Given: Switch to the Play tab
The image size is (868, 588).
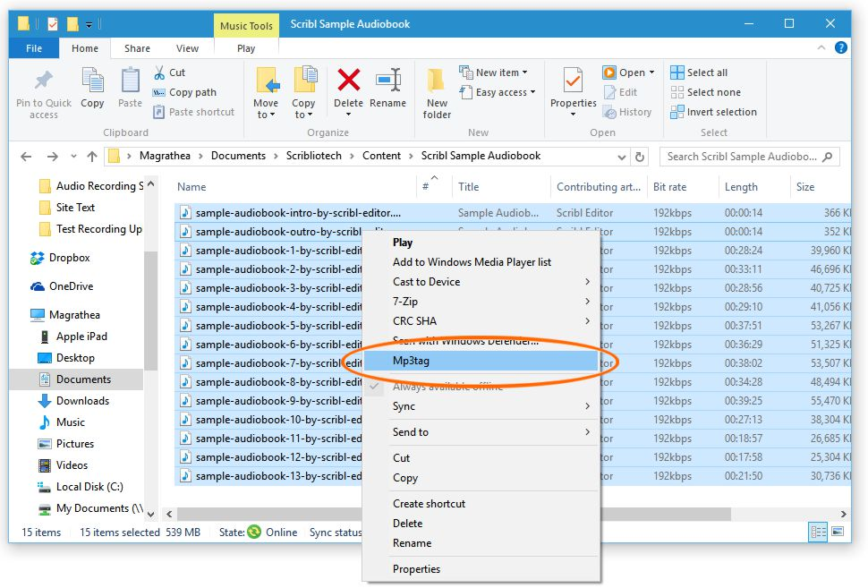Looking at the screenshot, I should pyautogui.click(x=246, y=48).
